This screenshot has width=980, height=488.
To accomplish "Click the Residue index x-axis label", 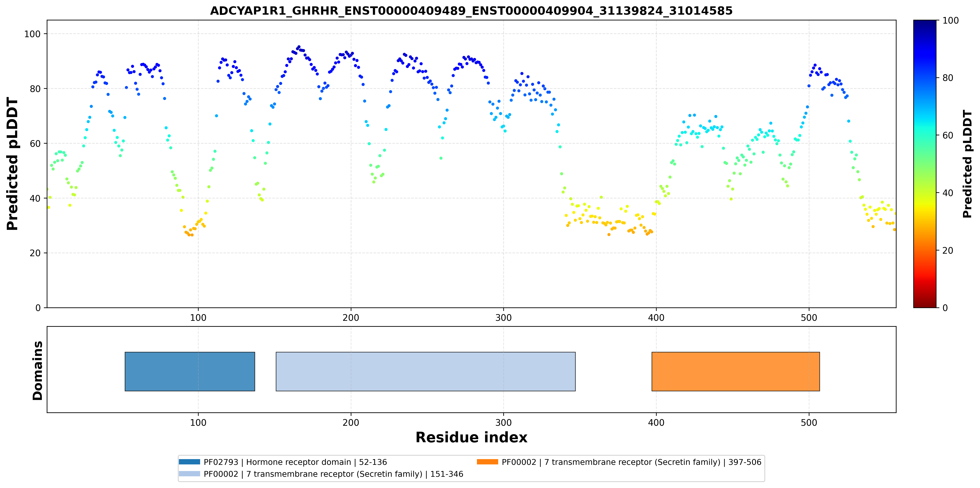I will 471,437.
